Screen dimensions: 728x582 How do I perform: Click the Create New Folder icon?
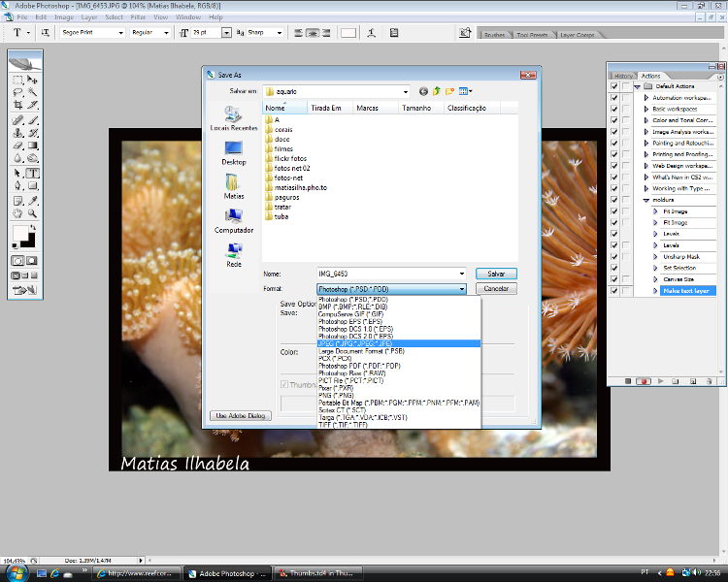click(x=450, y=91)
